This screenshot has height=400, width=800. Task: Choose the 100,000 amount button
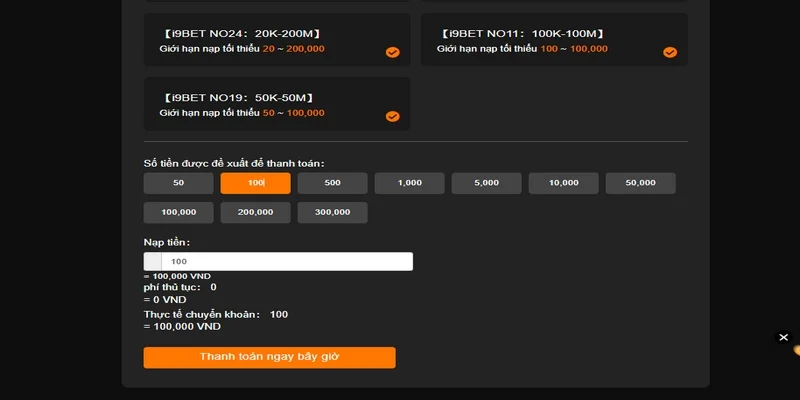(x=179, y=212)
